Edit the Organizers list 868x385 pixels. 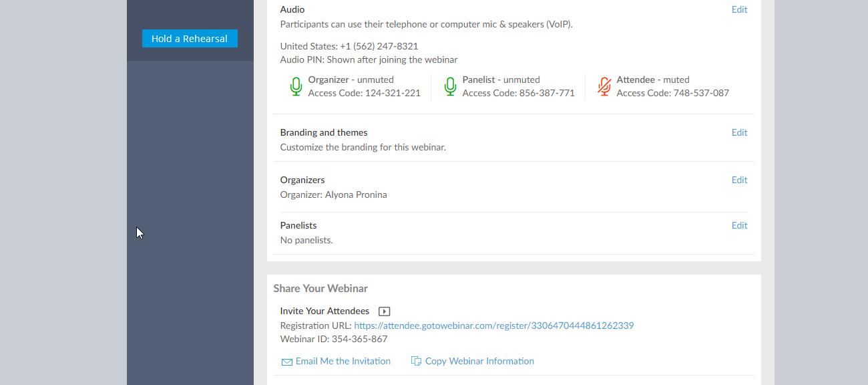[739, 180]
